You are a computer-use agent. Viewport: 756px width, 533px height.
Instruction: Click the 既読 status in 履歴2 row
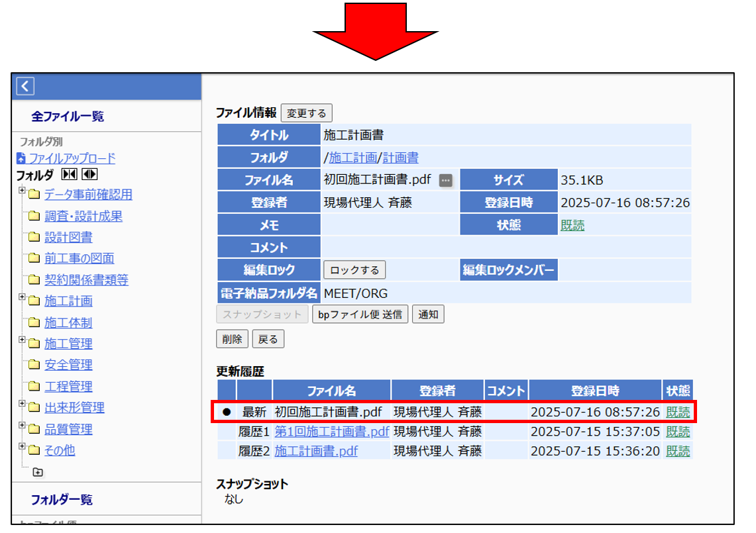point(678,452)
